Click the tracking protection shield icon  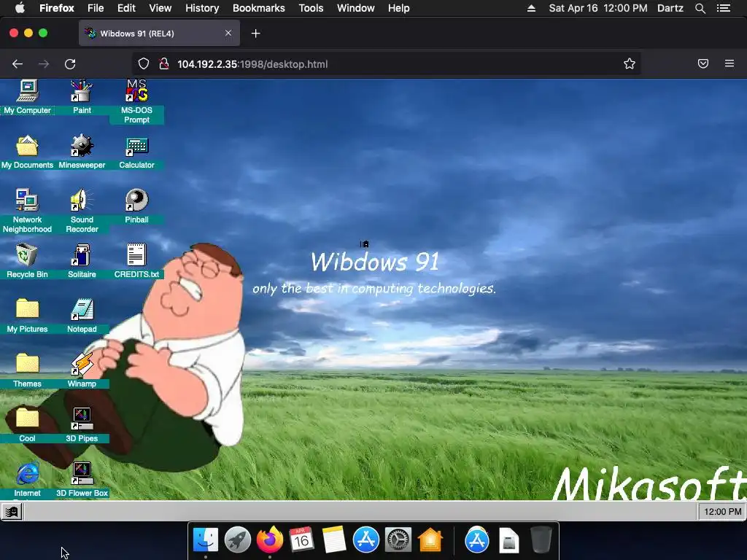144,64
